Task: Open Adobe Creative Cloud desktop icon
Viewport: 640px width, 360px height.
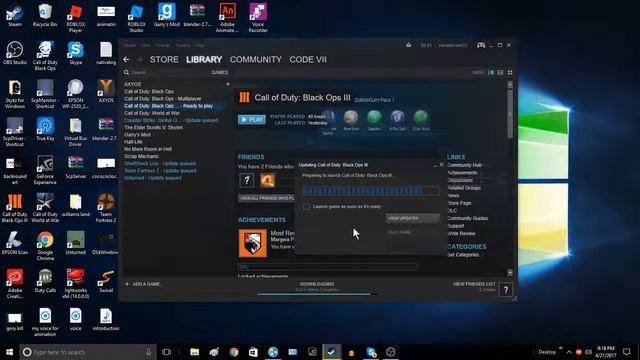Action: 15,284
